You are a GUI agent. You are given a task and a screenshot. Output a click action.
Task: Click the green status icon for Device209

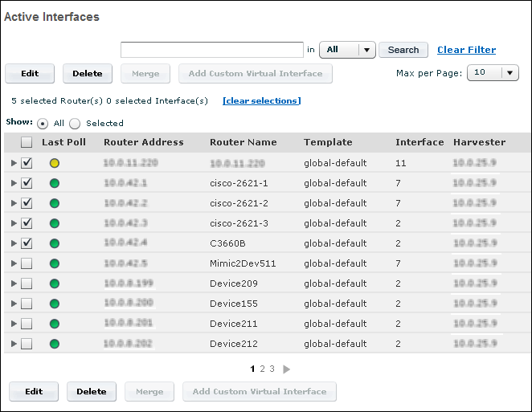55,284
